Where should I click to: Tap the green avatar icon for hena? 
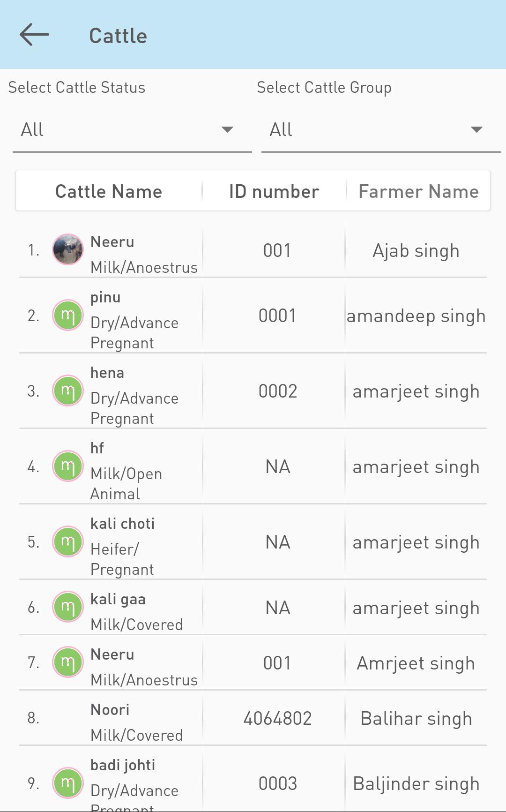point(68,391)
